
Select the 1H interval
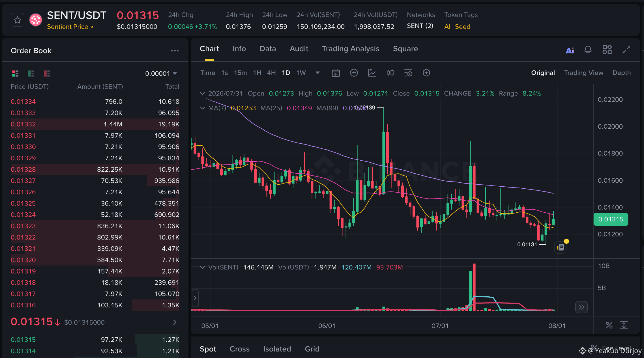(x=257, y=73)
